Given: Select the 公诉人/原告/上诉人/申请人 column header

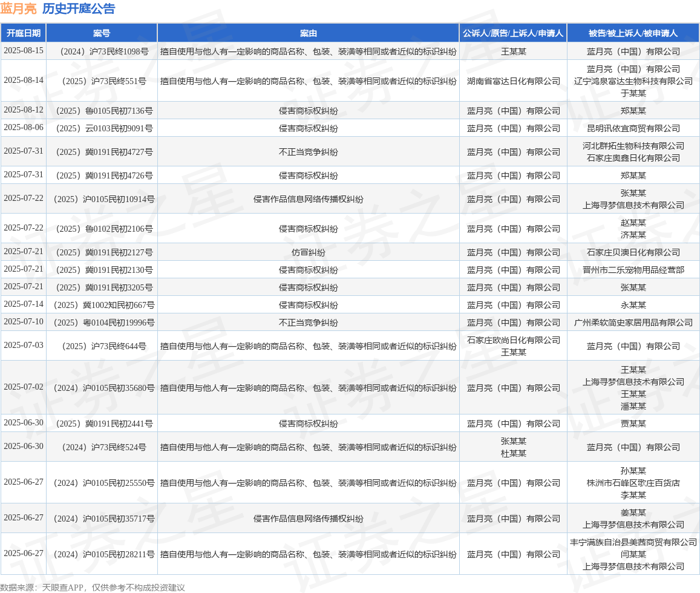Looking at the screenshot, I should tap(513, 33).
